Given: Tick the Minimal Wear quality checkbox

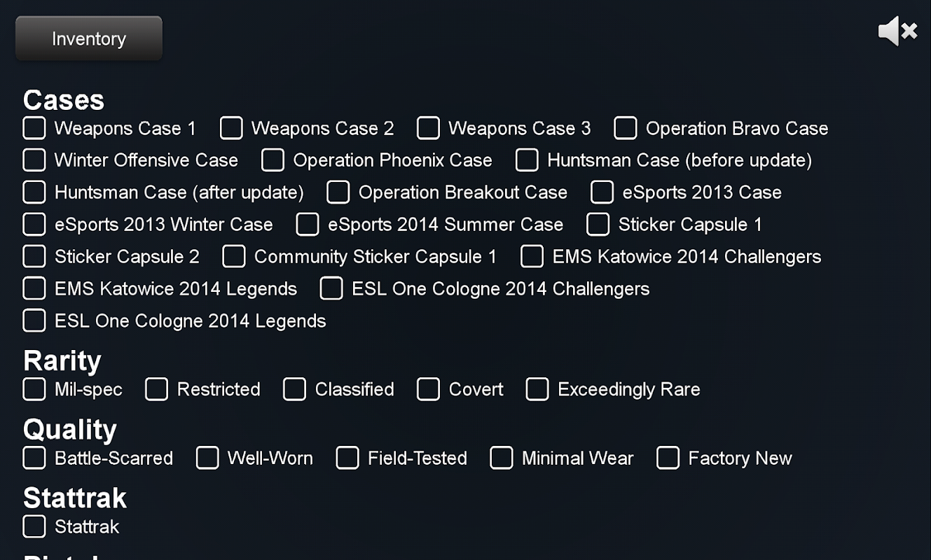Looking at the screenshot, I should pos(502,458).
